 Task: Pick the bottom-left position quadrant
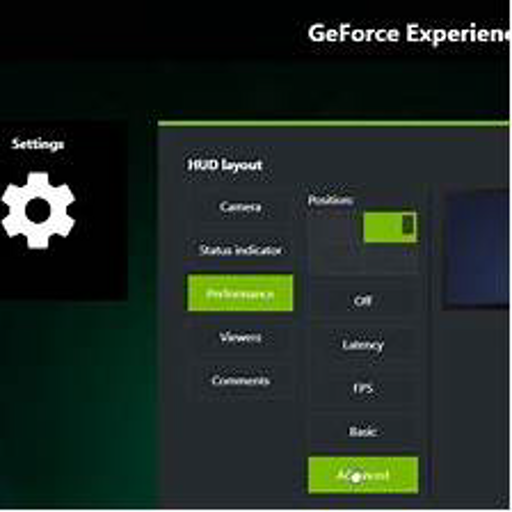[x=336, y=259]
